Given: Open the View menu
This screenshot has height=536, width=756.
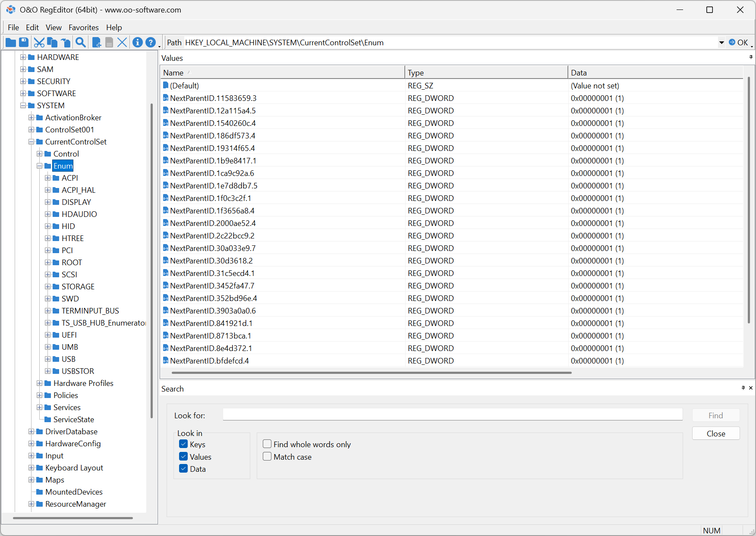Looking at the screenshot, I should tap(54, 28).
